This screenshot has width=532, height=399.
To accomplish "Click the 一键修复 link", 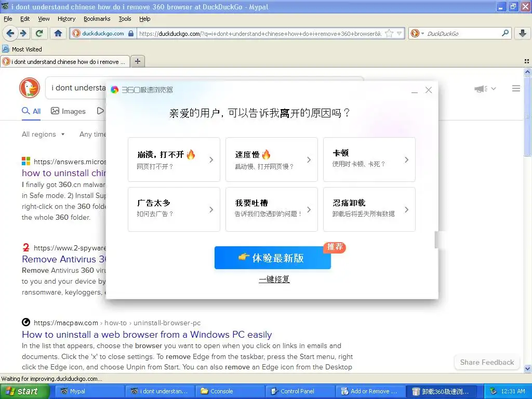I will pos(274,279).
